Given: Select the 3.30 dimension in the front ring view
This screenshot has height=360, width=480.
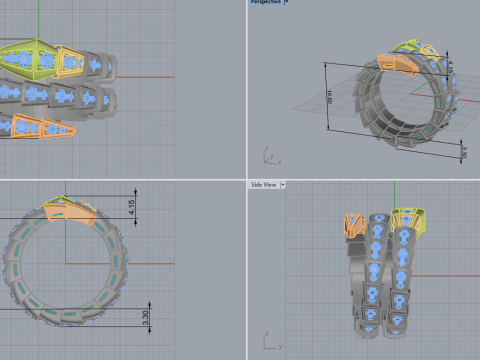Looking at the screenshot, I should (145, 318).
